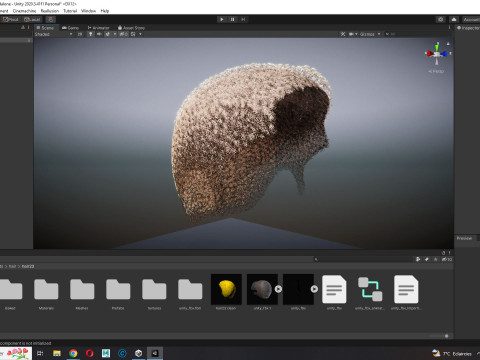Toggle hidden objects visibility count icon
Viewport: 480px width, 360px height.
(x=123, y=34)
